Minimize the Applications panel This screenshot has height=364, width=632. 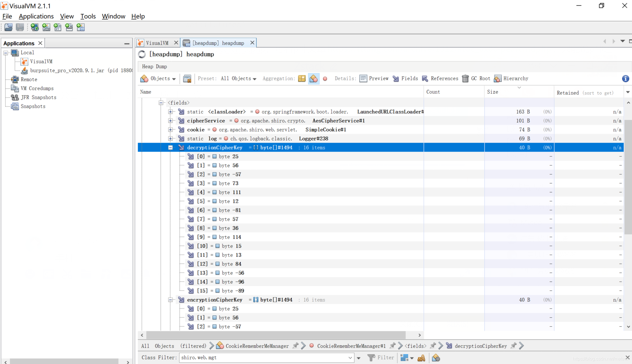127,43
